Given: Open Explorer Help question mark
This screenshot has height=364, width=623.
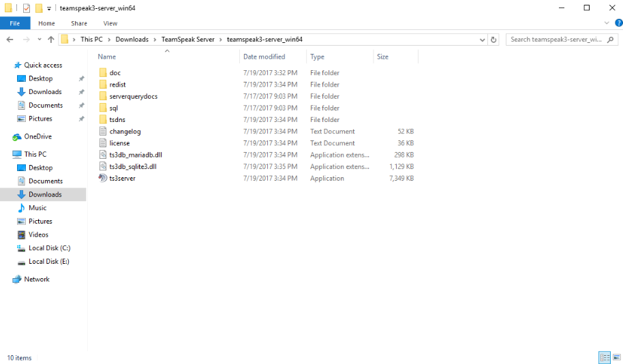Looking at the screenshot, I should 619,23.
